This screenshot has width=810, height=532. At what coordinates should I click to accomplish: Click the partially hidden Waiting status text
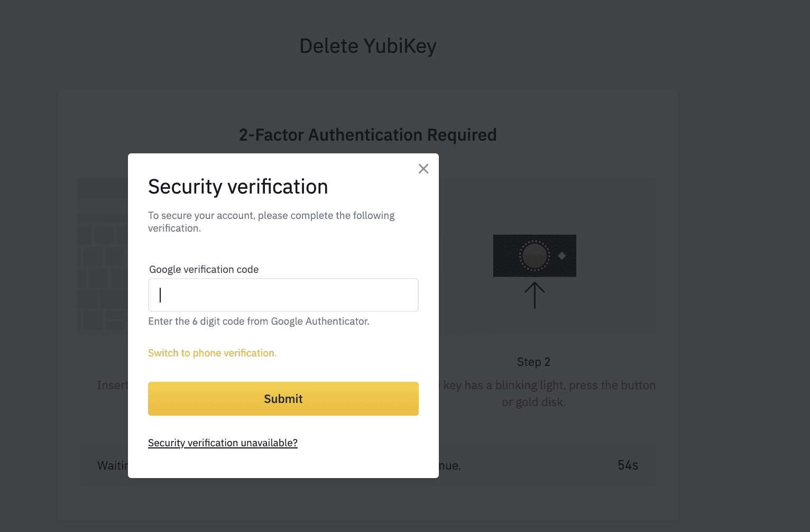[112, 465]
